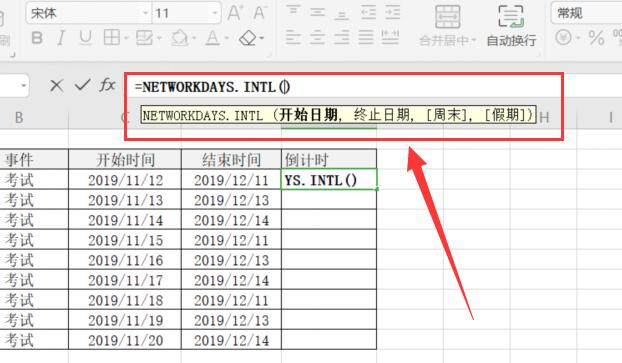
Task: Select start date cell 2019/11/20
Action: 125,340
